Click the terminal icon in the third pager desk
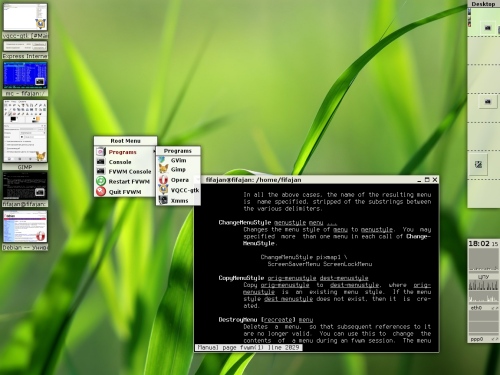Image resolution: width=500 pixels, height=375 pixels. 488,101
